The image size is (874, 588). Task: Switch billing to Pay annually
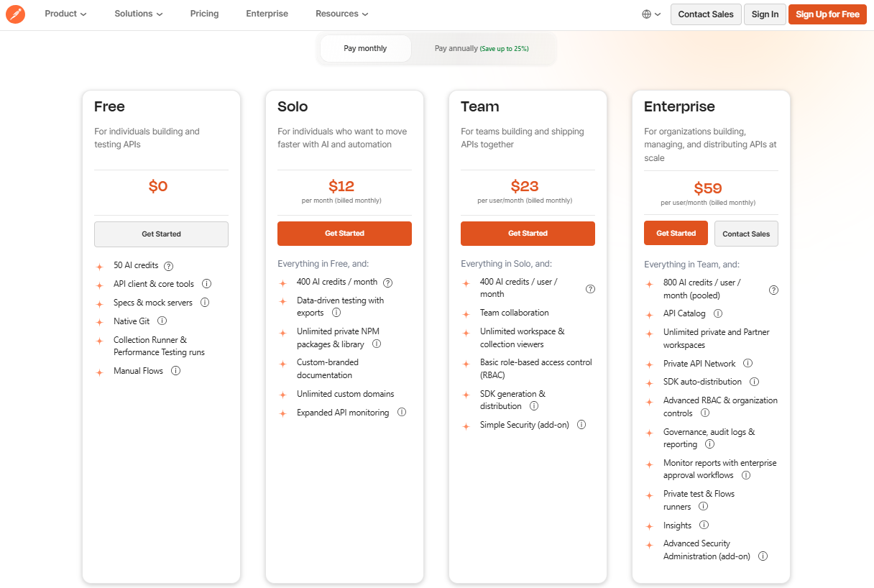pyautogui.click(x=482, y=49)
